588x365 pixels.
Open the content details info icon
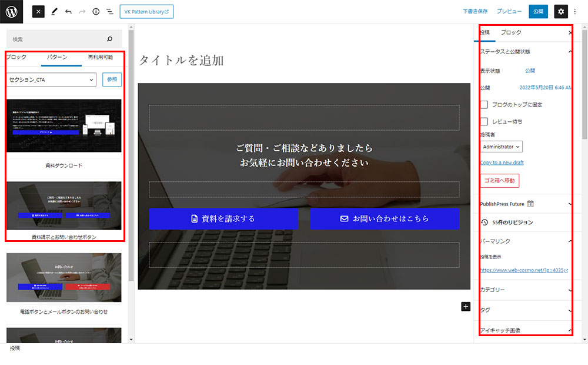[x=96, y=11]
